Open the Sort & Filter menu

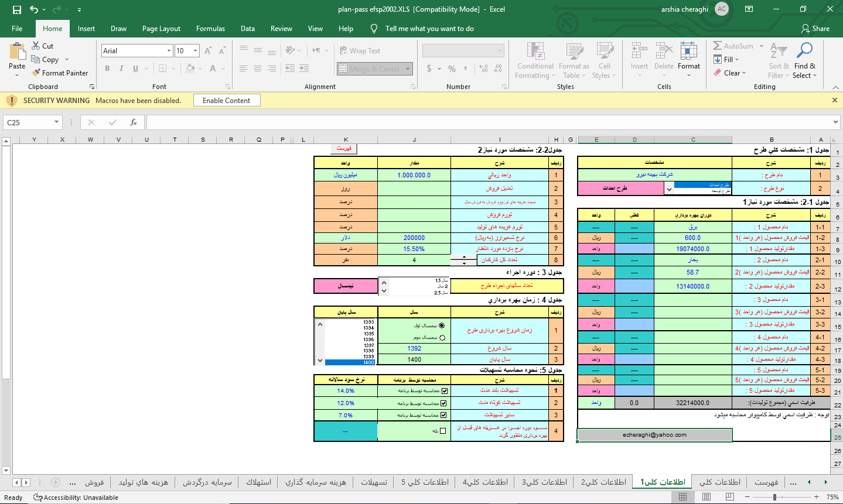(779, 60)
